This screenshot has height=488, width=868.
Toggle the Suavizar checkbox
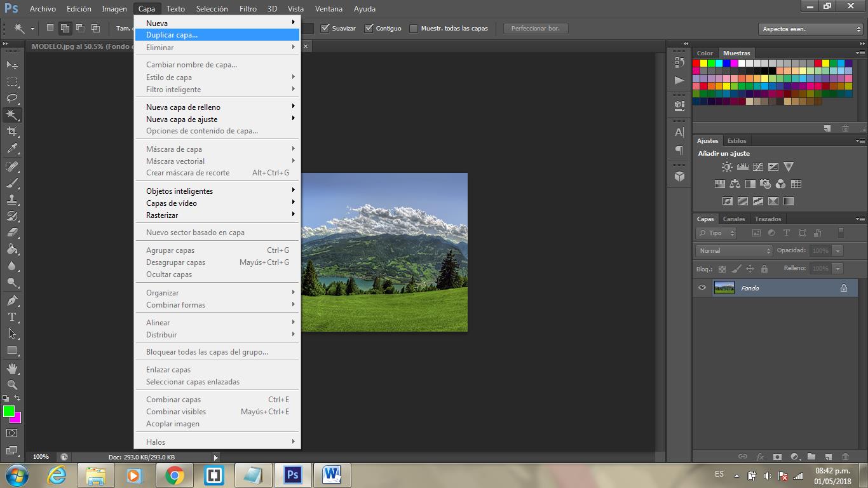(x=325, y=29)
